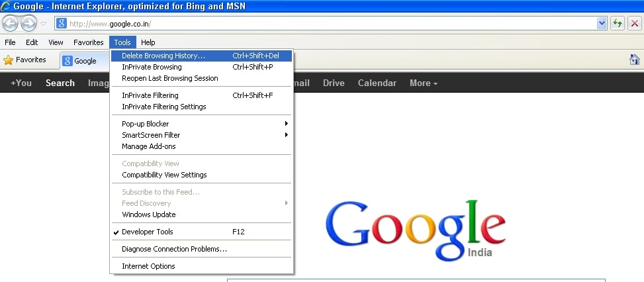The height and width of the screenshot is (282, 644).
Task: Open the Help menu
Action: (x=148, y=42)
